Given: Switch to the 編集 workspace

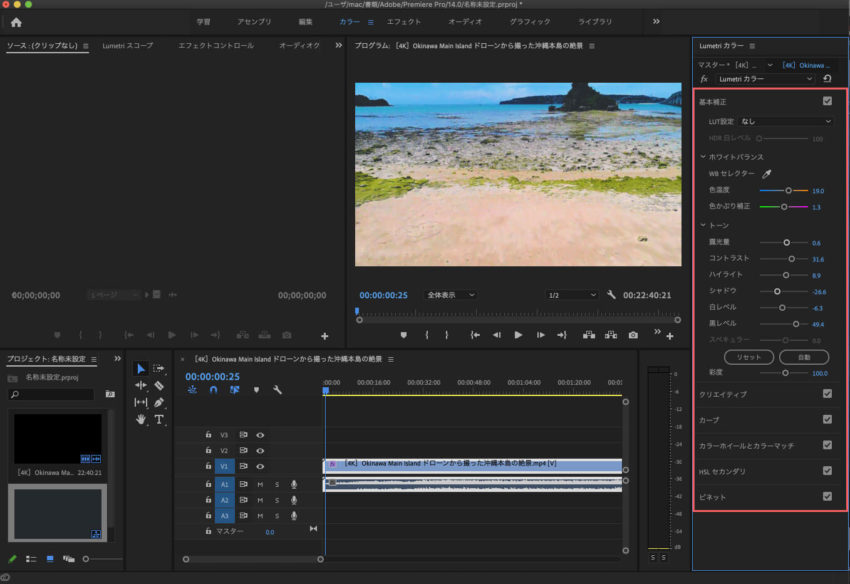Looking at the screenshot, I should coord(306,22).
